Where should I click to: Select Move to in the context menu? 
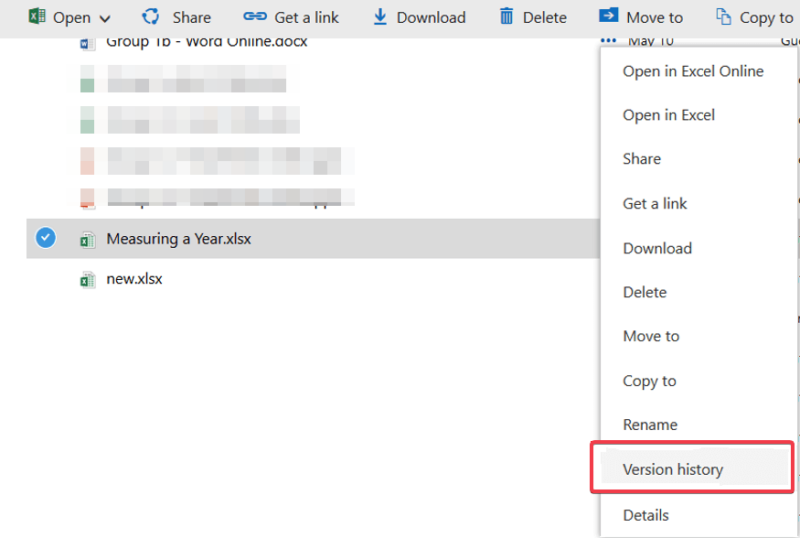651,336
